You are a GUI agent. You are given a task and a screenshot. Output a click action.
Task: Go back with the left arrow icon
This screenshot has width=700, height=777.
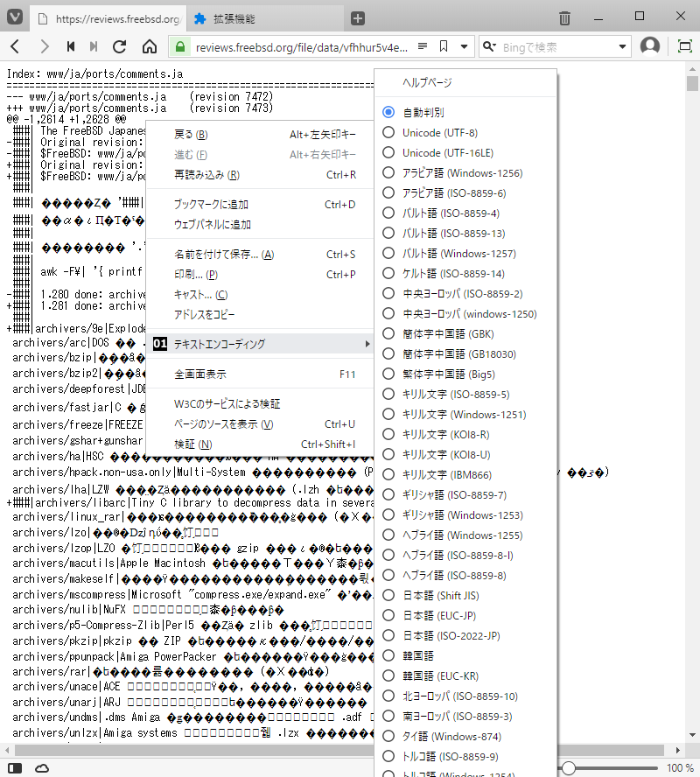[16, 46]
